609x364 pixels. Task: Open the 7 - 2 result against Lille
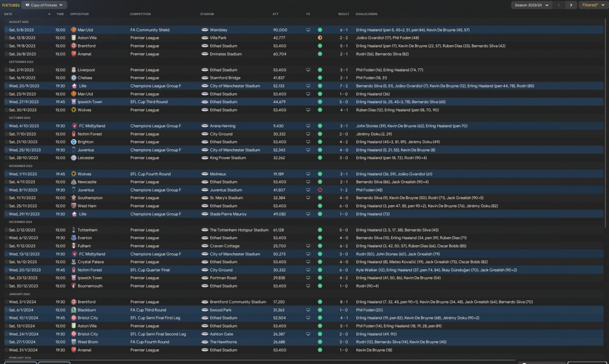pyautogui.click(x=344, y=86)
